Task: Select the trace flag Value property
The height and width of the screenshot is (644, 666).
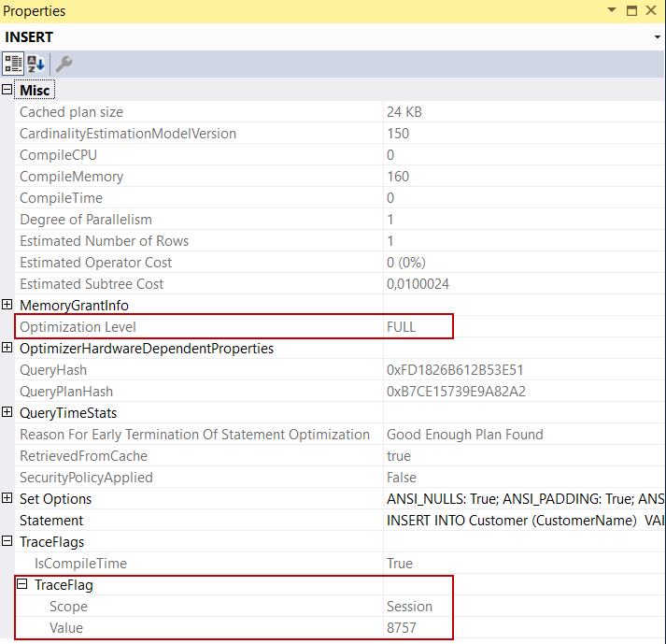Action: click(x=65, y=627)
